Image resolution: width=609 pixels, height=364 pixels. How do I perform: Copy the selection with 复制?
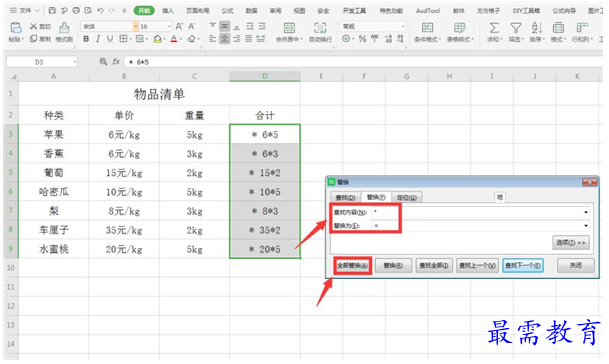tap(40, 39)
